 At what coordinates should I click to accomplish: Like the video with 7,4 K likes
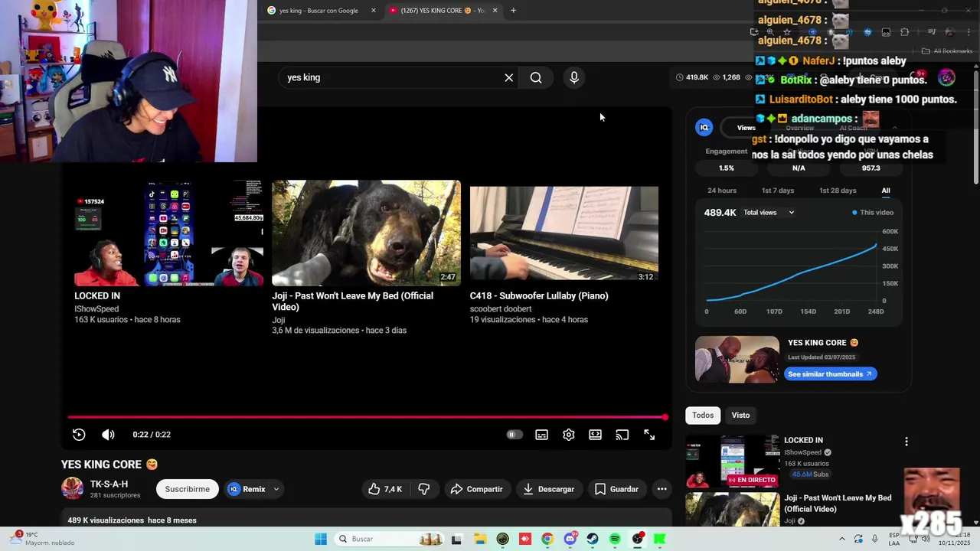point(385,489)
